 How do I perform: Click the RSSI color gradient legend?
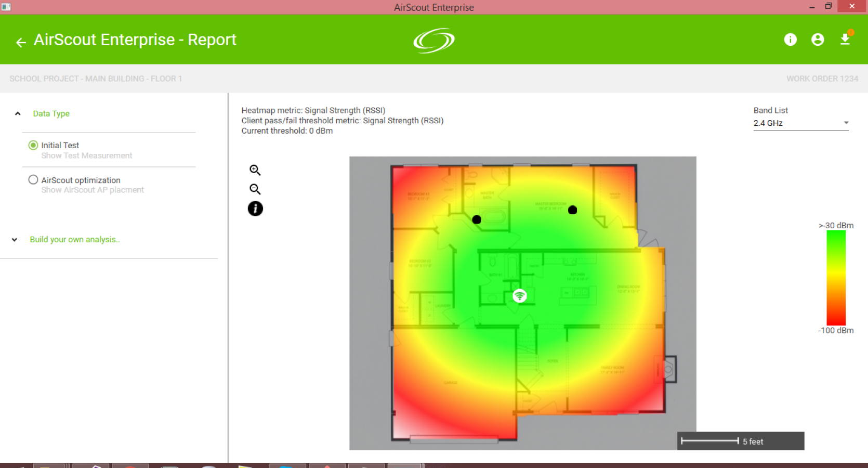pyautogui.click(x=836, y=278)
